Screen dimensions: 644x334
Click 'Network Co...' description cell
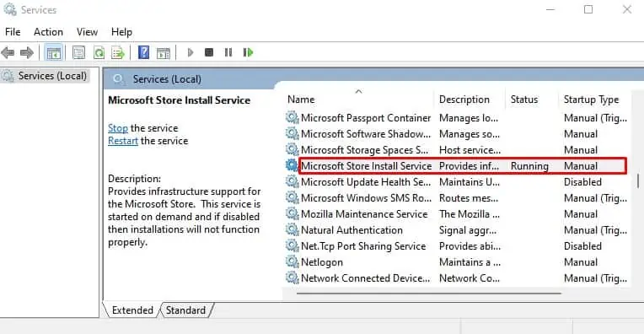coord(470,278)
